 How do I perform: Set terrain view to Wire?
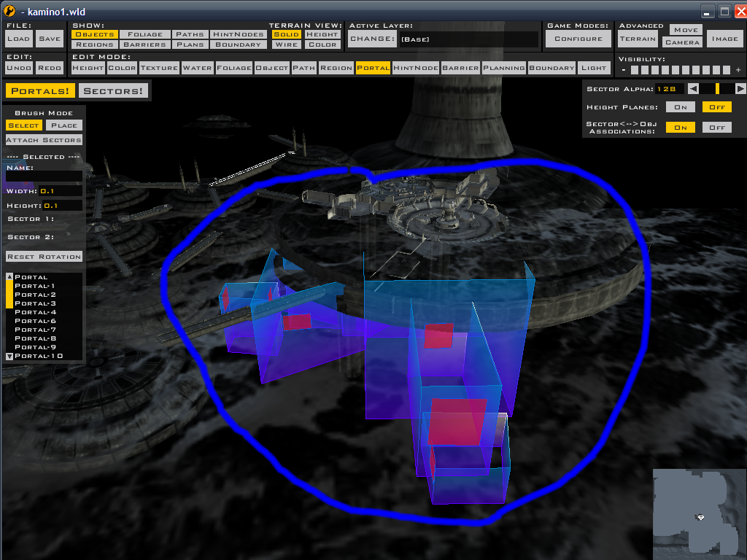286,44
